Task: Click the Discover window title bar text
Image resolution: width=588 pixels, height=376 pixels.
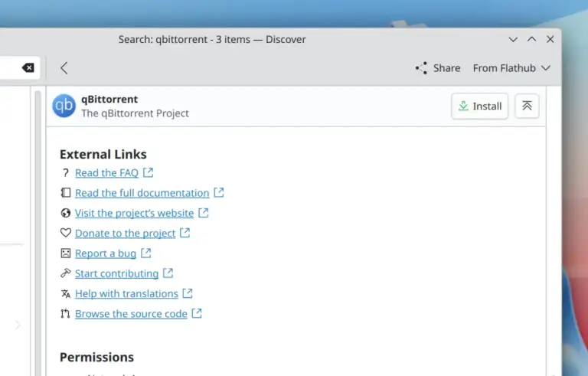Action: coord(212,39)
